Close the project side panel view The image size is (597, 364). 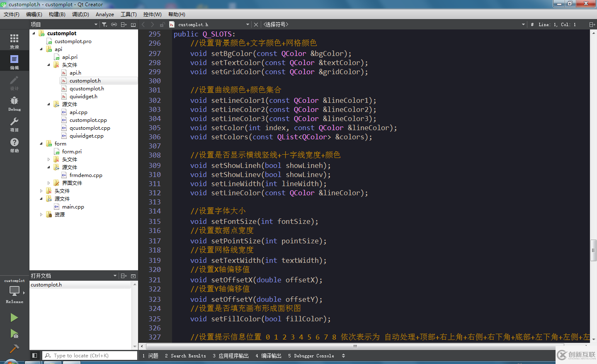133,25
